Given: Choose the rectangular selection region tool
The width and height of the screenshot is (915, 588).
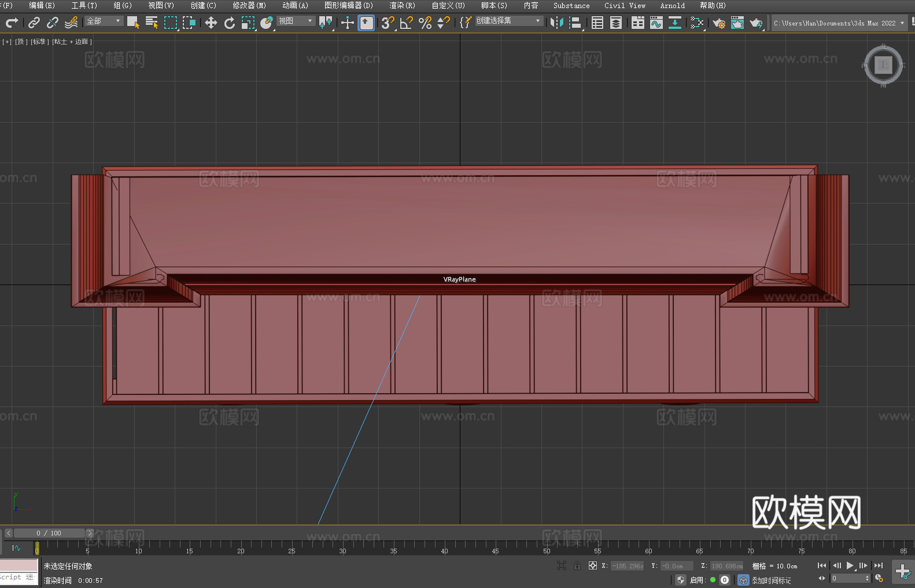Looking at the screenshot, I should click(171, 23).
